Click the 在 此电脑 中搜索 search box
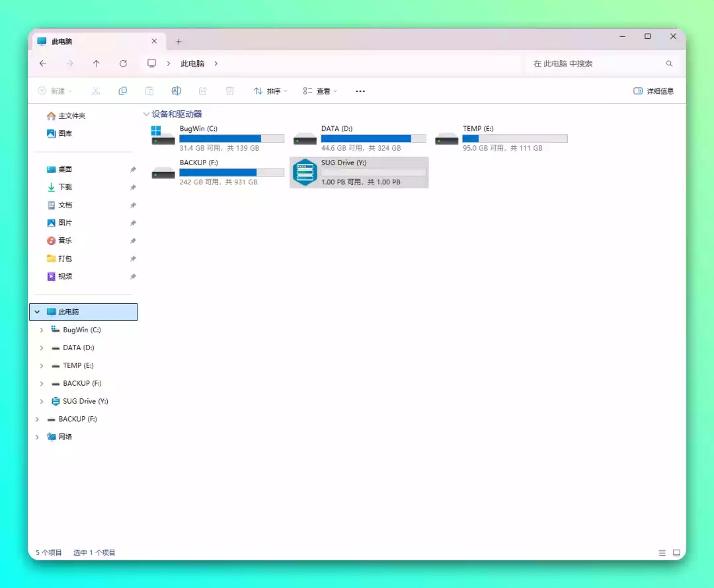 point(595,63)
